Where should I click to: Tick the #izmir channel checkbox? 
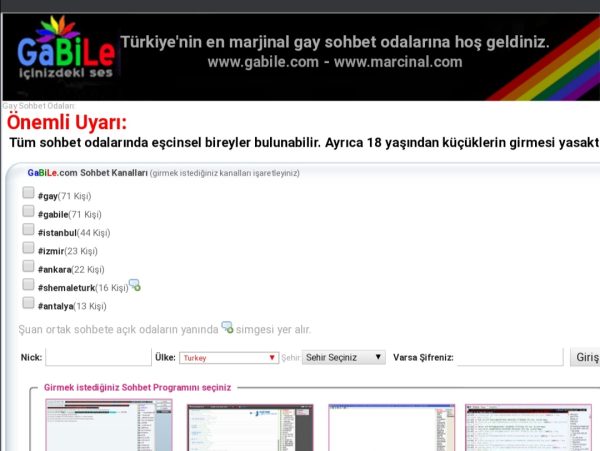tap(28, 247)
